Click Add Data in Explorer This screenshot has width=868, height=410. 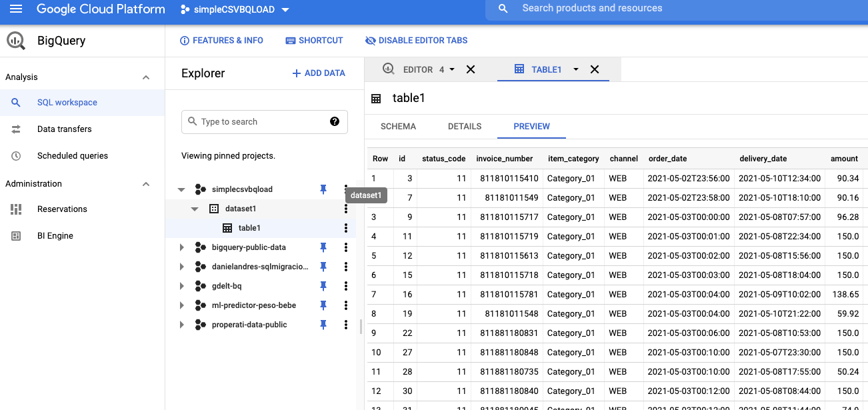pos(319,73)
